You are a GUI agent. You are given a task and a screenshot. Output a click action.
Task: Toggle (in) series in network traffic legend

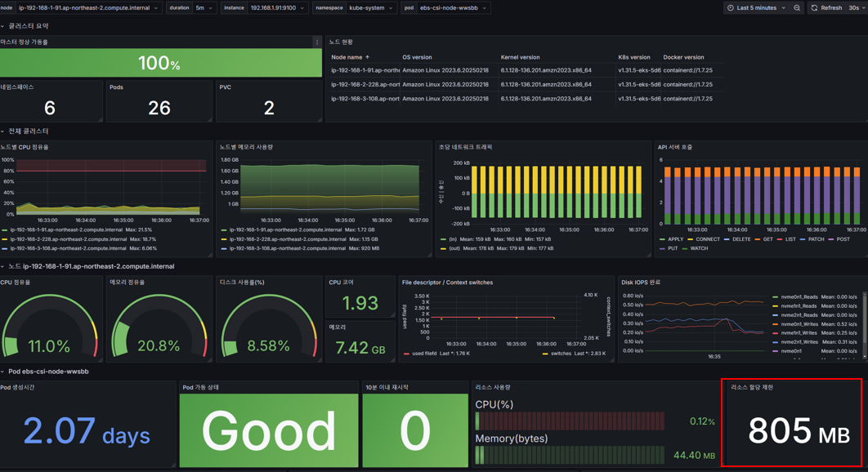(453, 239)
